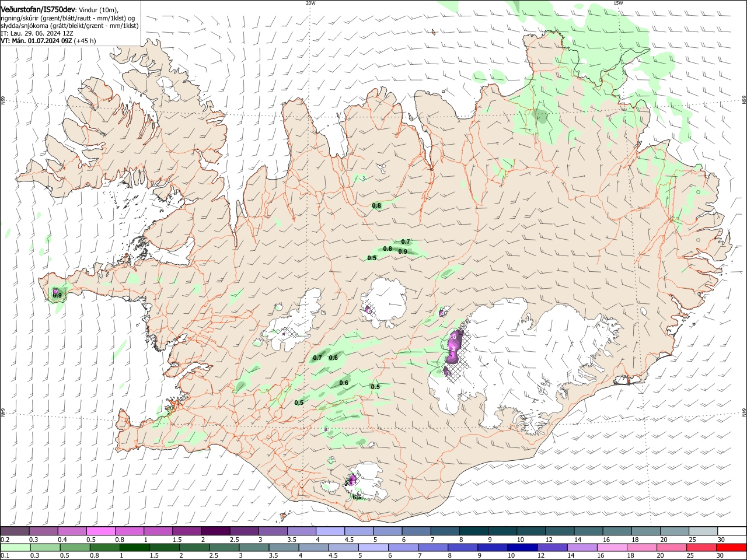Image resolution: width=747 pixels, height=560 pixels.
Task: Select the 0.1 legend value label
Action: [4, 556]
